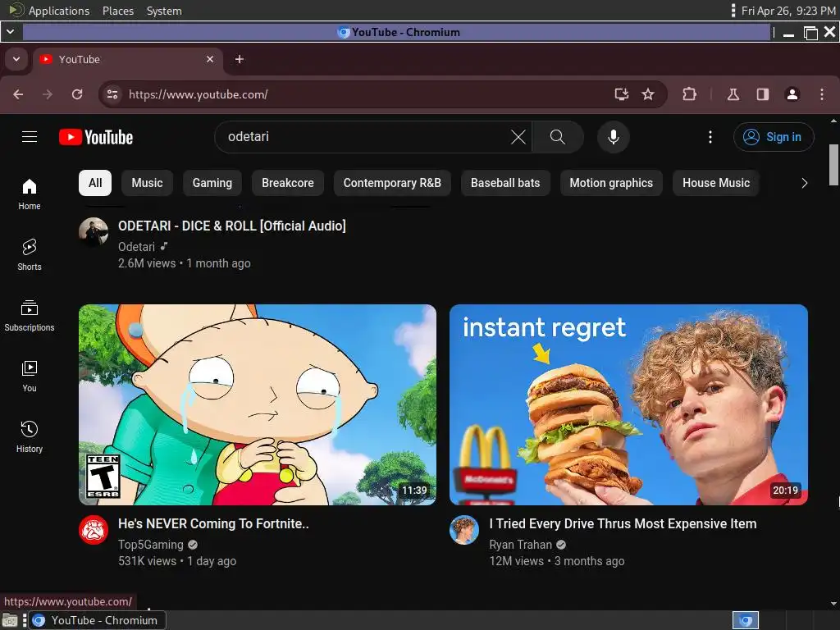Play the Stewie crying thumbnail video

[258, 404]
